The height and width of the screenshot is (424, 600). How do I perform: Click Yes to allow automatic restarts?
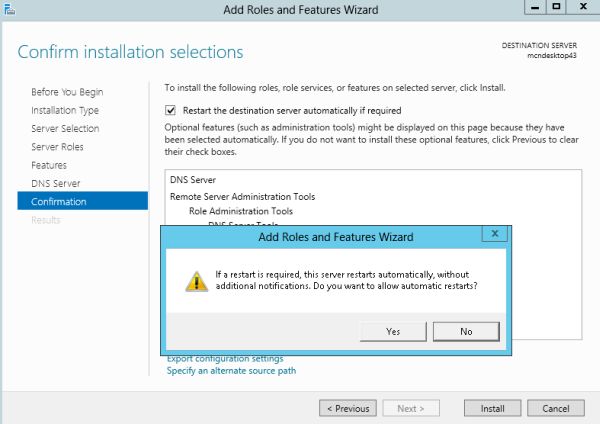392,331
